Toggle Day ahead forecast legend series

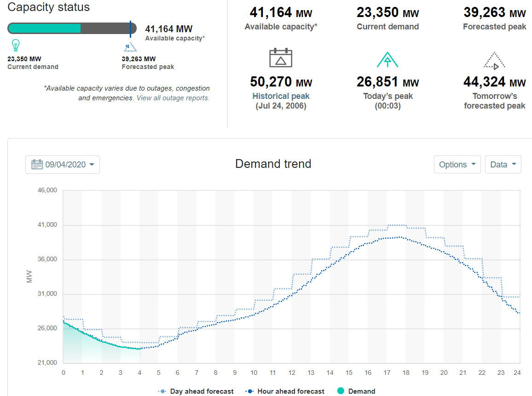(196, 391)
